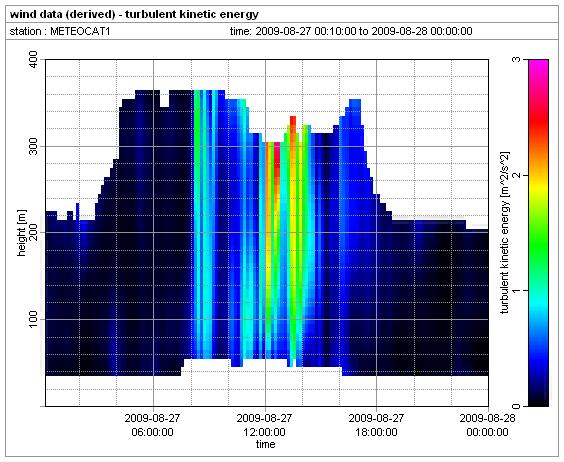Click the '200' height axis label
Screen dimensions: 564x462
pyautogui.click(x=33, y=232)
